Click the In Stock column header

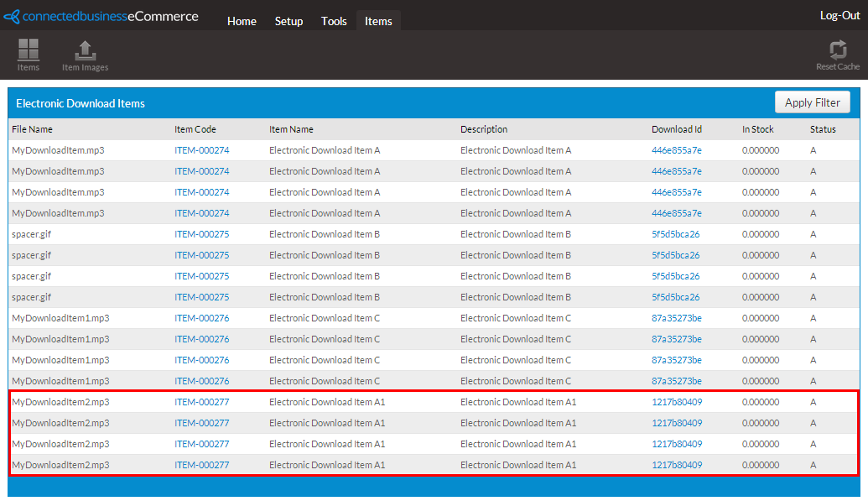(x=757, y=129)
